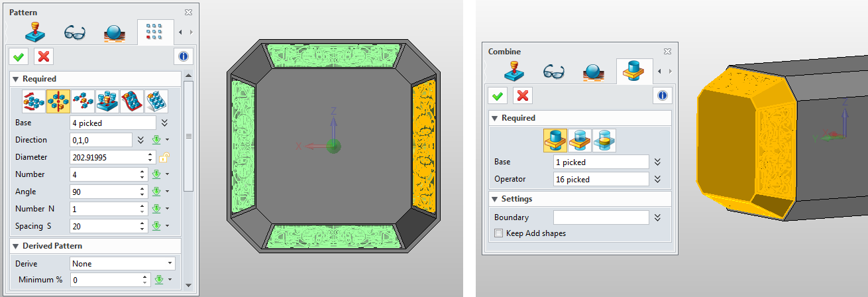Click the green input icon beside Number N
The width and height of the screenshot is (868, 297).
(x=156, y=209)
